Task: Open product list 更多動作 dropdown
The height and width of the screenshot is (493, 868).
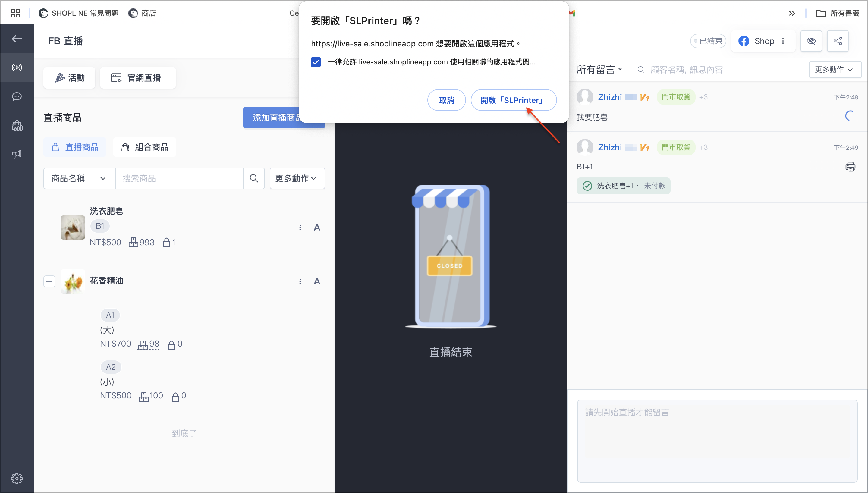Action: point(297,178)
